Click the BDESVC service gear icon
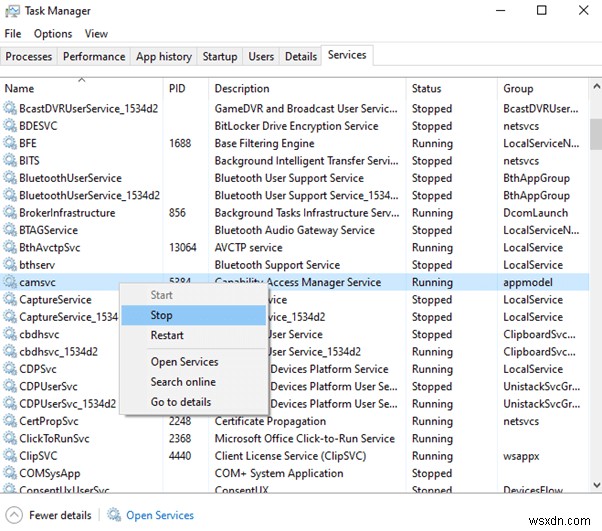The width and height of the screenshot is (602, 531). pos(10,126)
